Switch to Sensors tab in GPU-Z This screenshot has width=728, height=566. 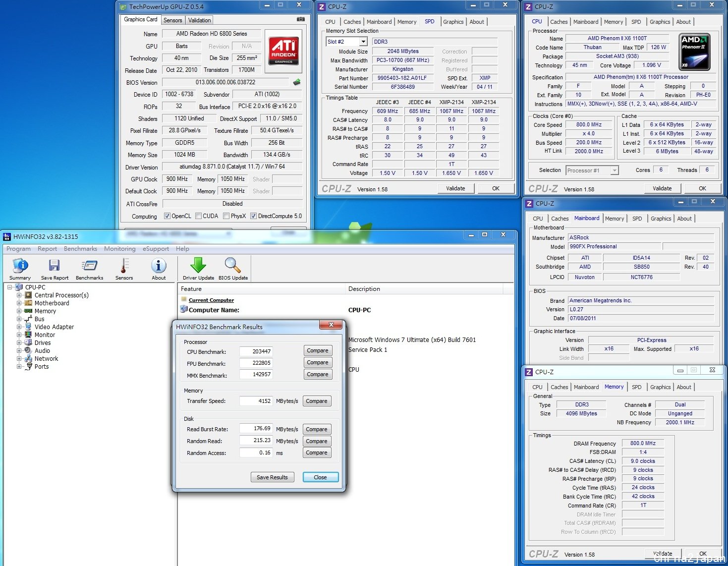coord(173,20)
